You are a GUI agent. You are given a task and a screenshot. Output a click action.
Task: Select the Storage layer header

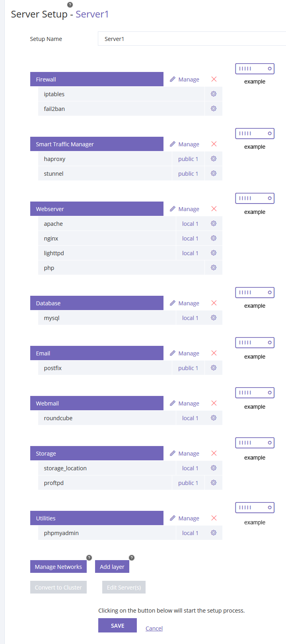[97, 453]
